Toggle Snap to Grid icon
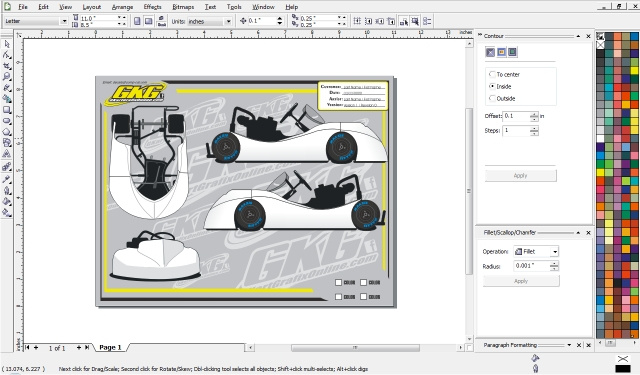The image size is (640, 375). coord(357,21)
